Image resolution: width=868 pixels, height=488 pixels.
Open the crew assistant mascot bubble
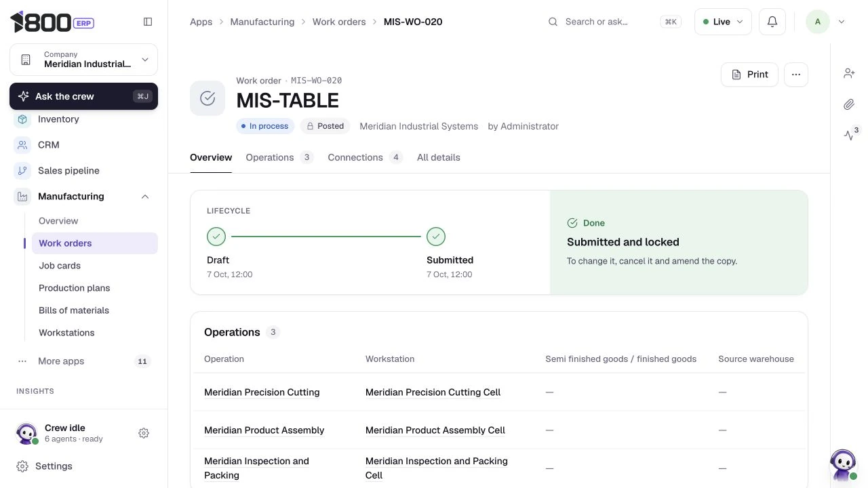[843, 465]
